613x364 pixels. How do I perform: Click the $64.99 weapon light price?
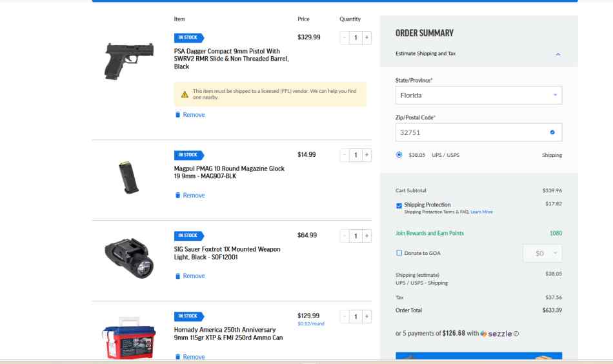pyautogui.click(x=307, y=235)
